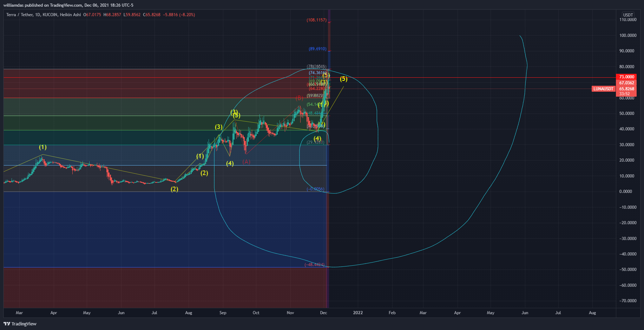
Task: Click the USDT currency label above the price axis
Action: tap(628, 15)
